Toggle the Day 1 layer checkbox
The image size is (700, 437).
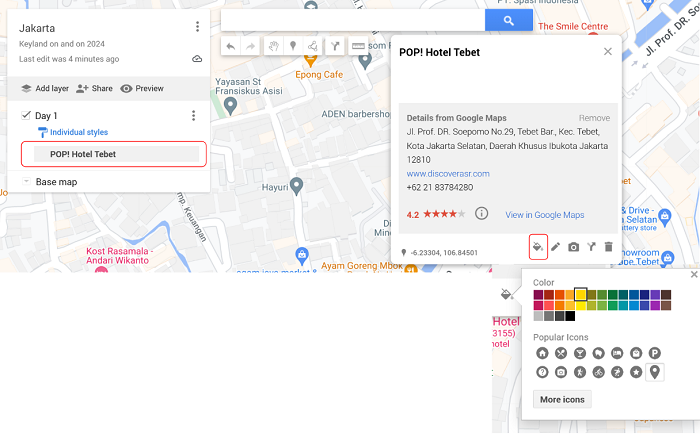coord(25,116)
